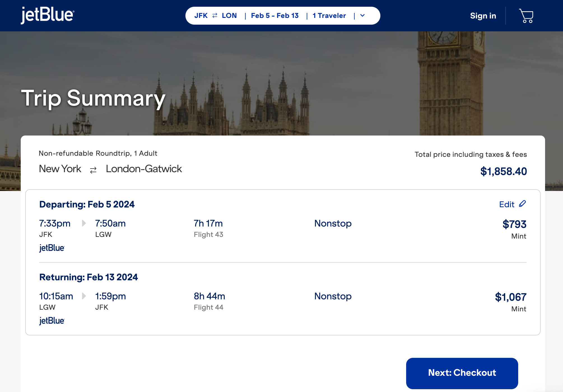Click roundtrip arrows beside New York

(x=93, y=170)
